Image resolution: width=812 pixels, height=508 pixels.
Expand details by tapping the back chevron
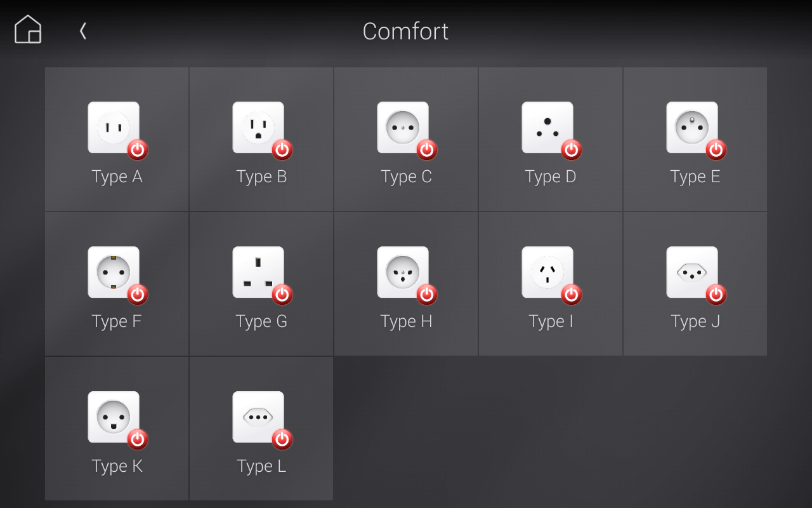(x=82, y=30)
